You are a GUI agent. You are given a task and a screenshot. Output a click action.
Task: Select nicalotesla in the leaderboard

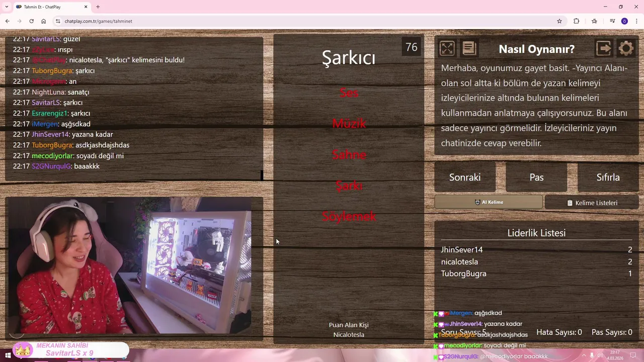459,262
